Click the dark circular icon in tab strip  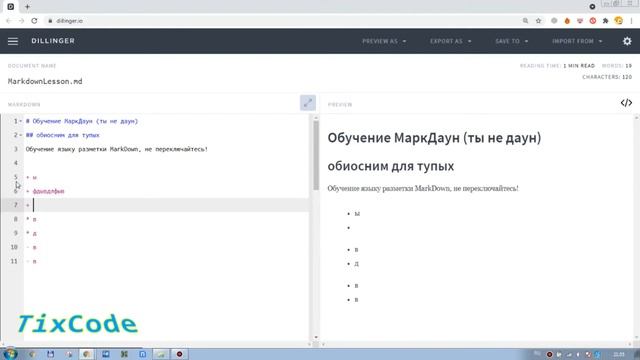pos(592,7)
